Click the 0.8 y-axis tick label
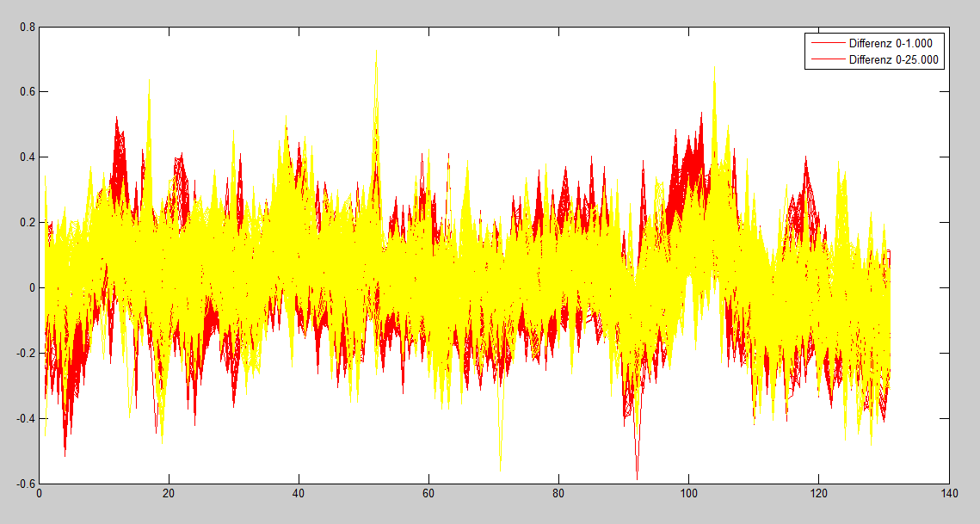Viewport: 980px width, 524px height. tap(28, 27)
